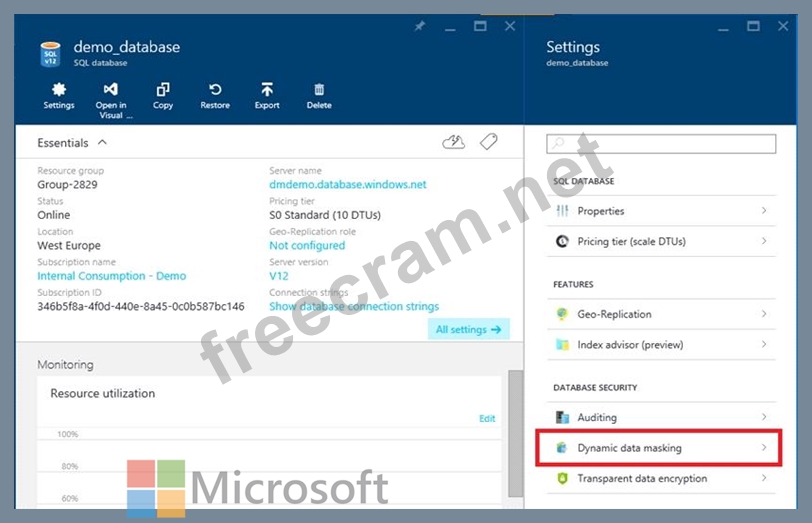Click the Geo-Replication globe icon

tap(562, 314)
